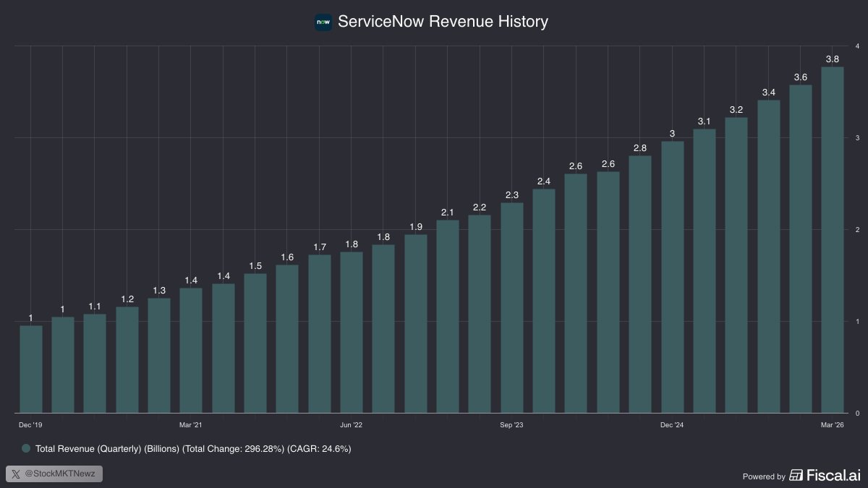Select the value label '2.2'

(480, 207)
